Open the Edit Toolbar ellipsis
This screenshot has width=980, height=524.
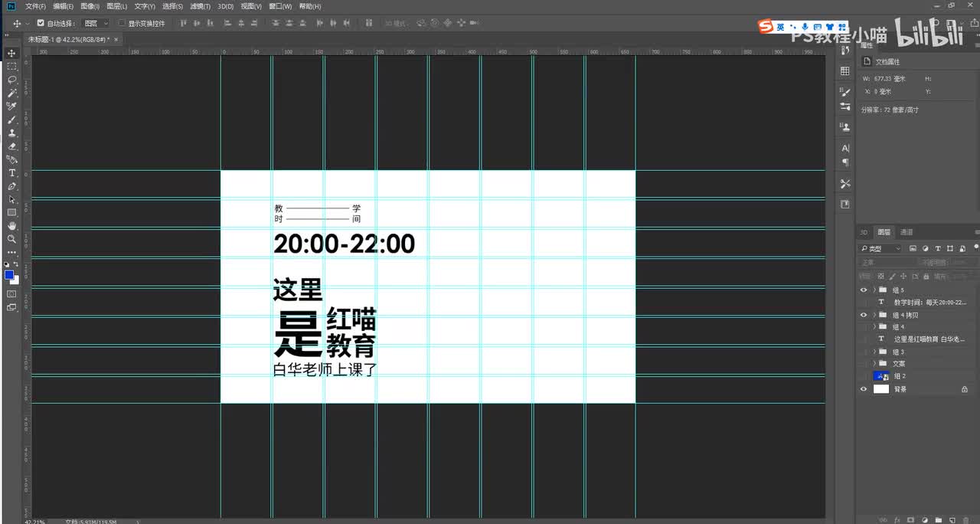coord(11,252)
